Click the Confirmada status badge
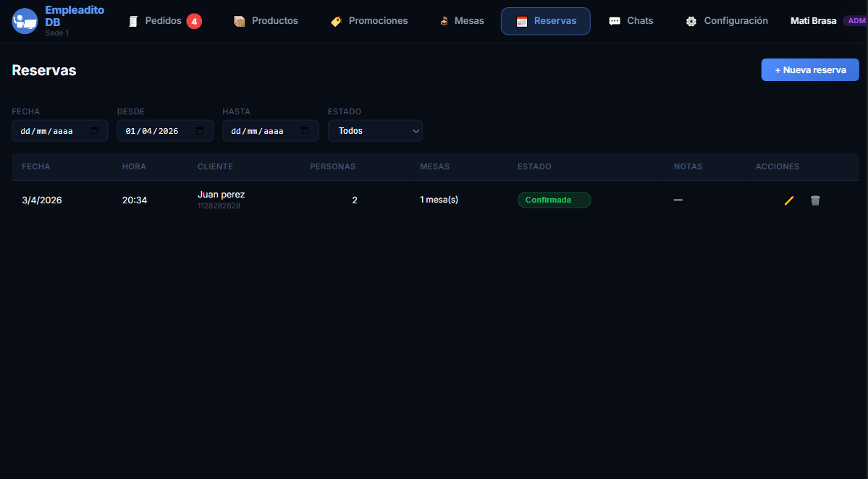The width and height of the screenshot is (868, 479). point(554,200)
